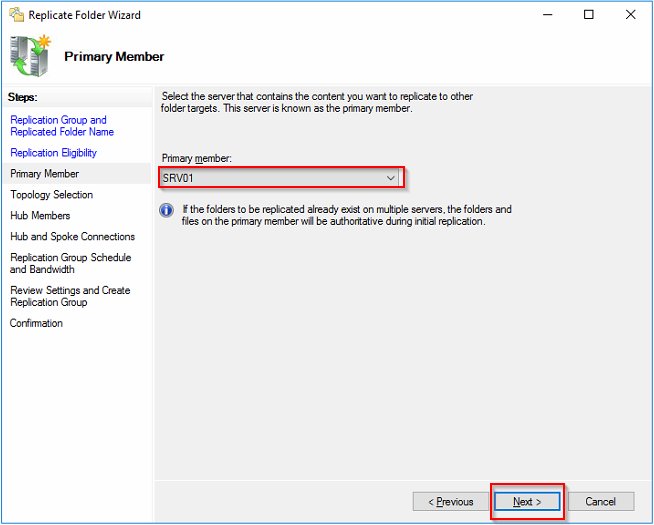The height and width of the screenshot is (525, 654).
Task: Maximize the wizard window
Action: click(x=588, y=15)
